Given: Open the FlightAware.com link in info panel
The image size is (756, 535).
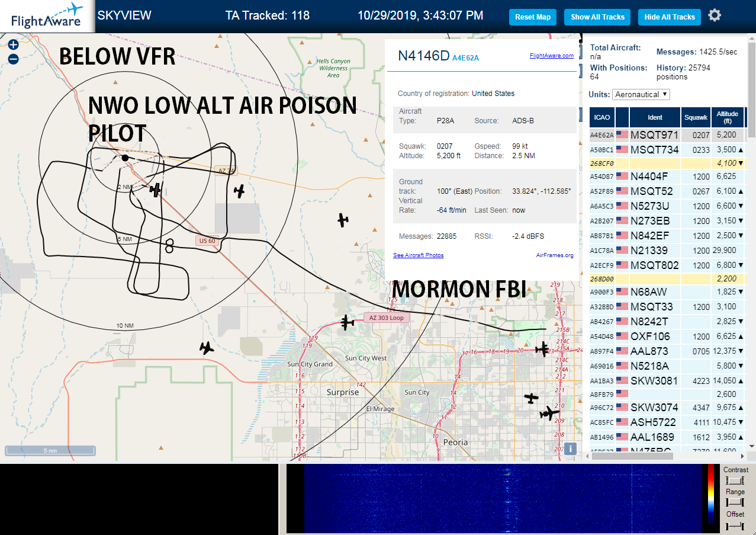Looking at the screenshot, I should (x=551, y=56).
